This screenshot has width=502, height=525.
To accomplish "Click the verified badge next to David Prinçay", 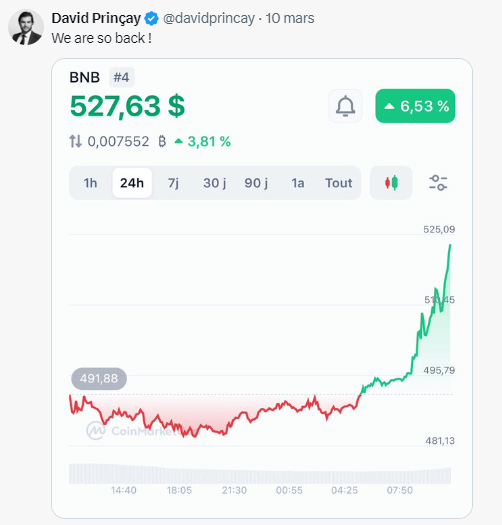I will coord(151,18).
